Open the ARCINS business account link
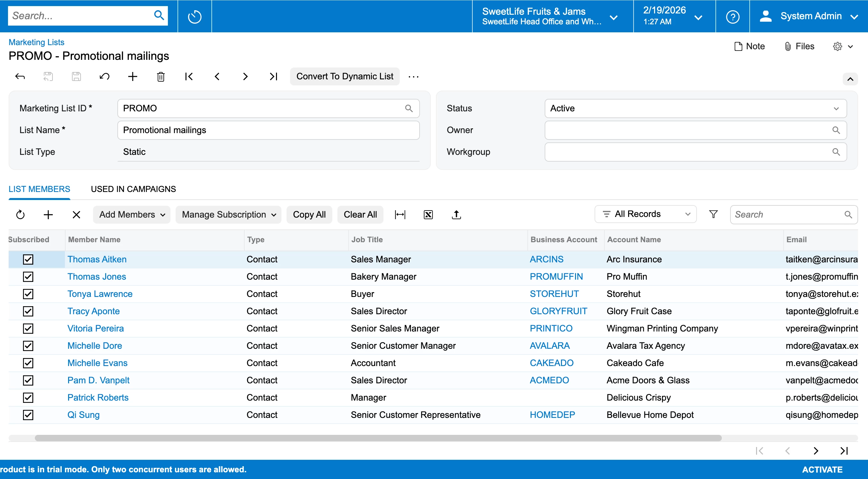Image resolution: width=868 pixels, height=479 pixels. tap(546, 259)
